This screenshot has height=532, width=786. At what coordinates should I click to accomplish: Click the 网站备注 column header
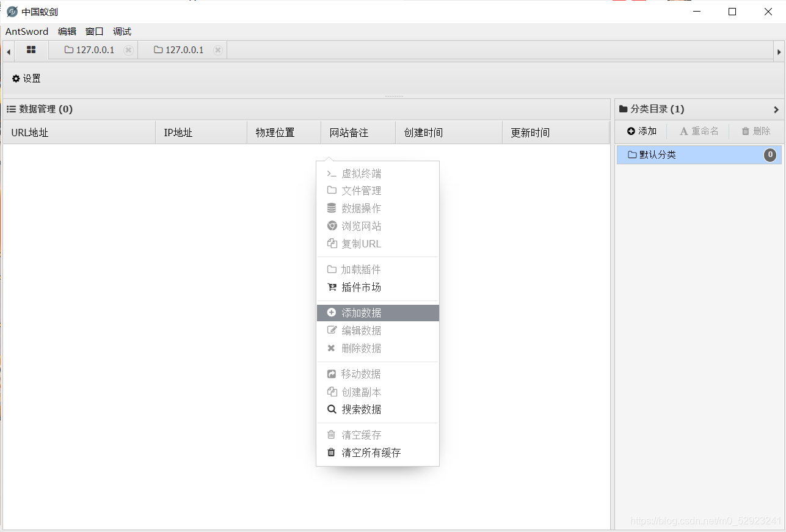coord(358,133)
